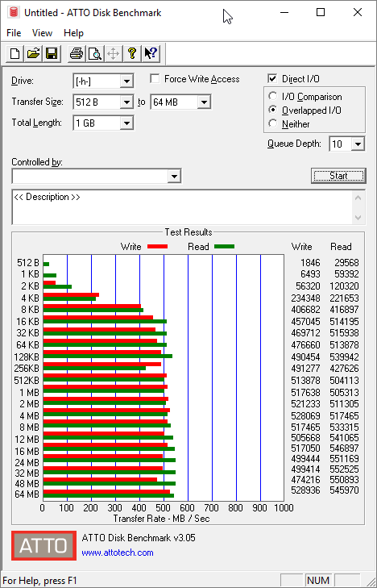The height and width of the screenshot is (588, 377).
Task: Select the Overlapped I/O radio button
Action: [x=272, y=111]
